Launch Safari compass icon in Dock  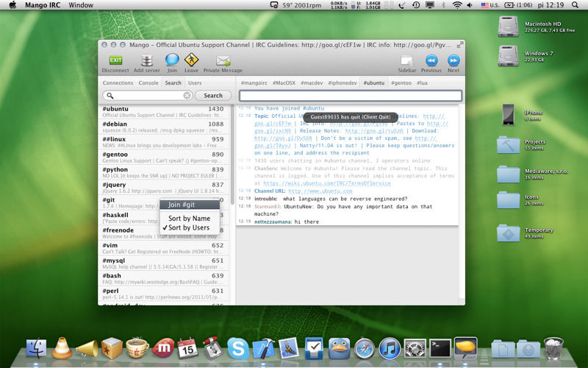[x=365, y=349]
